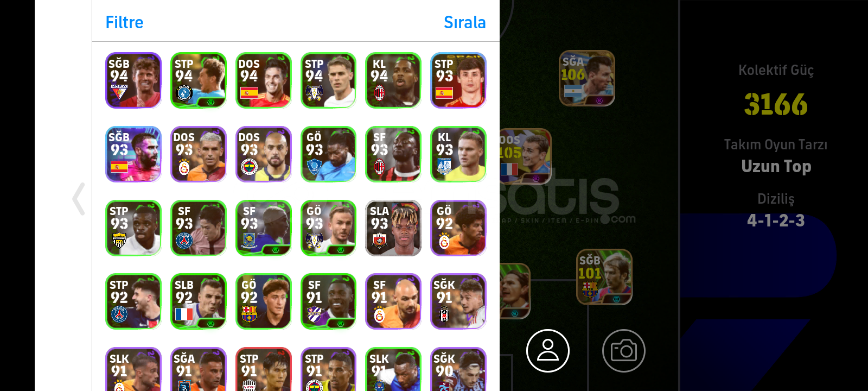This screenshot has width=868, height=391.
Task: Choose the SĞK 91 Beşiktaş card
Action: tap(458, 301)
